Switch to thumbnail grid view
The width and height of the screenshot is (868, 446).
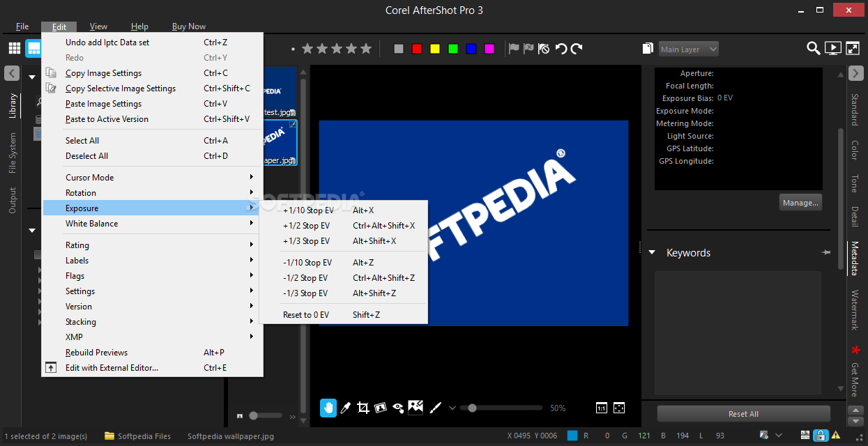[15, 48]
